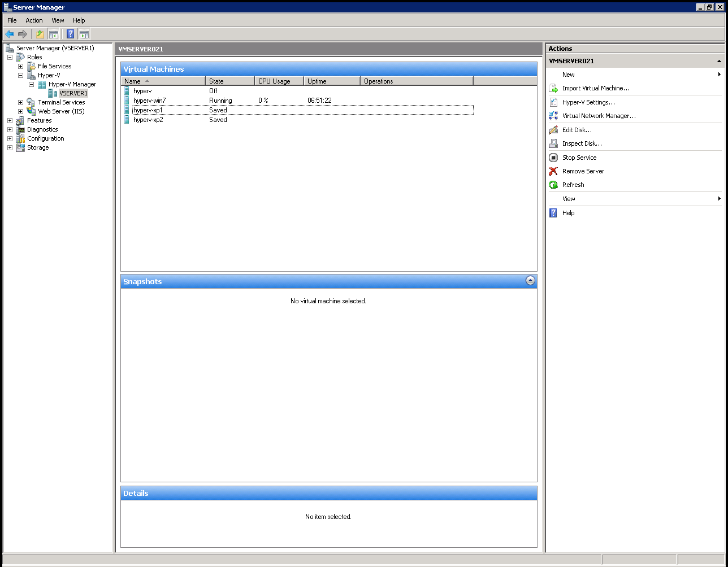The width and height of the screenshot is (728, 567).
Task: Click the Edit Disk icon
Action: pyautogui.click(x=553, y=130)
